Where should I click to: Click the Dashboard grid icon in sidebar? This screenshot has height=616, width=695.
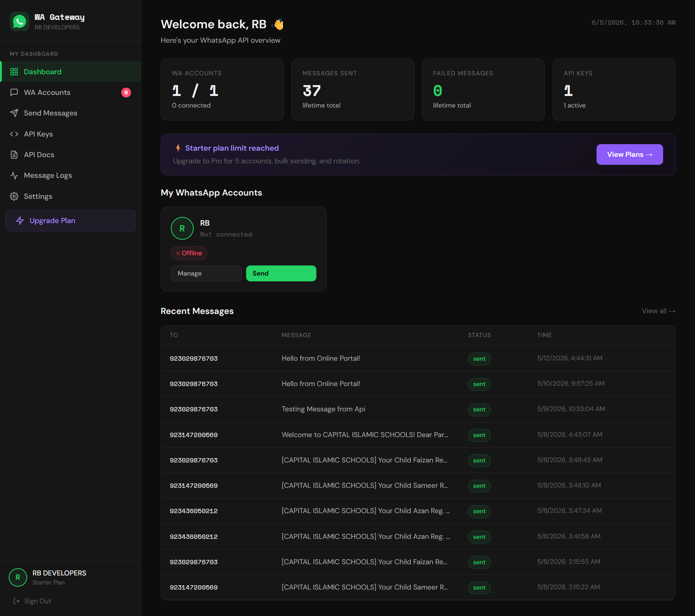(x=14, y=72)
